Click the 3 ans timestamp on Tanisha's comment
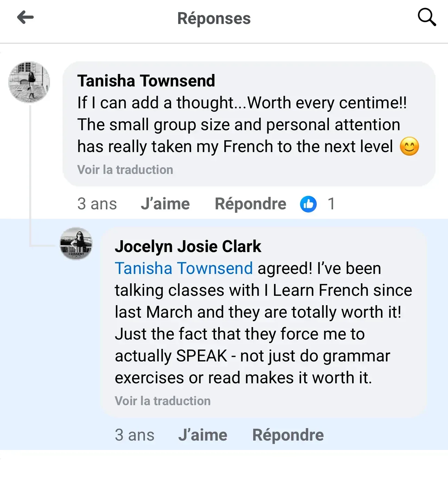 tap(97, 204)
